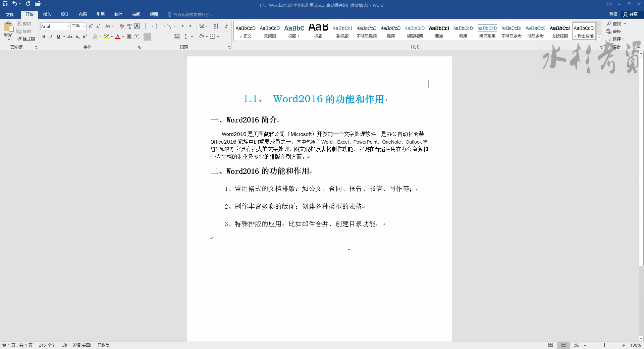The width and height of the screenshot is (644, 349).
Task: Click the Copy (复制) button
Action: coord(24,31)
